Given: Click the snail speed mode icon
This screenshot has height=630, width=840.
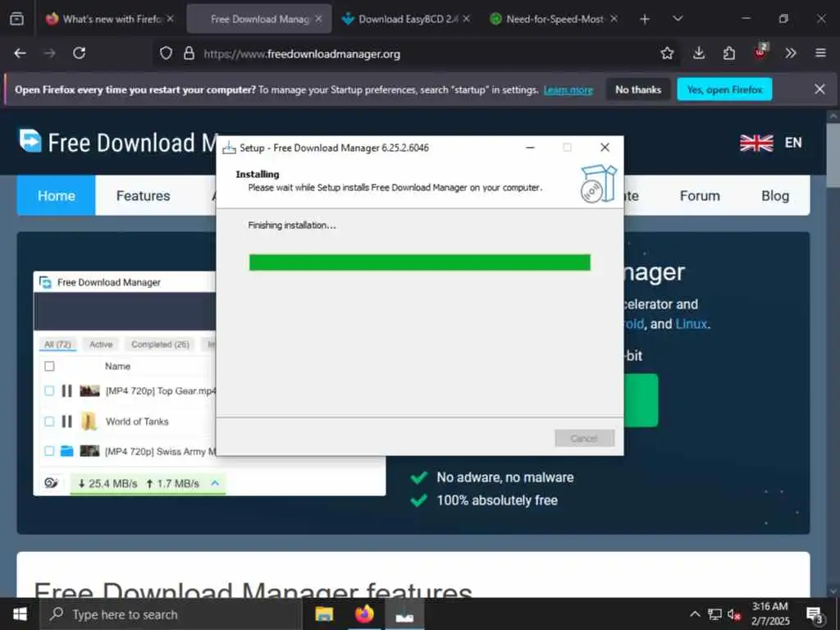Looking at the screenshot, I should (51, 483).
